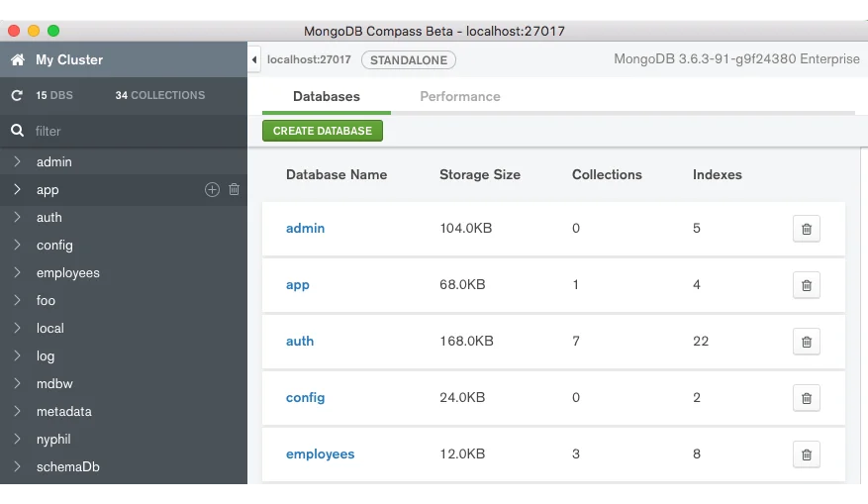Screen dimensions: 868x504
Task: Select auth in the sidebar list
Action: (x=49, y=217)
